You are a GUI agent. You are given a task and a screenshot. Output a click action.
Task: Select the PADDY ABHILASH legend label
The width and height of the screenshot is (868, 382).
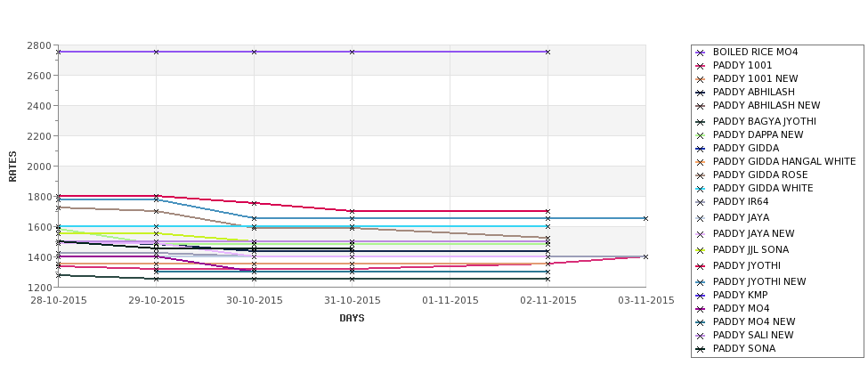pyautogui.click(x=753, y=92)
